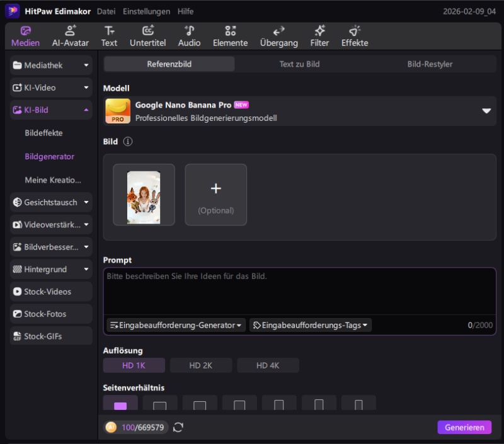Select the Übergang transitions icon
This screenshot has height=444, width=504.
(x=278, y=36)
